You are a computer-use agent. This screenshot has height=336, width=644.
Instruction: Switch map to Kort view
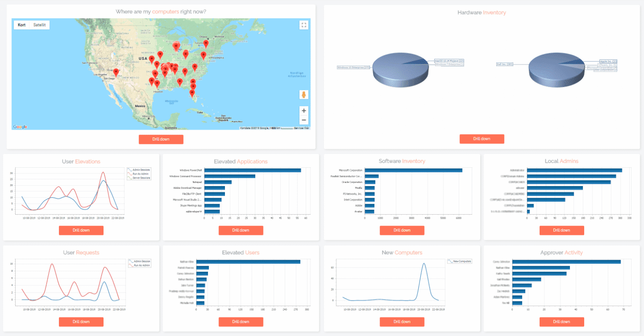click(22, 25)
